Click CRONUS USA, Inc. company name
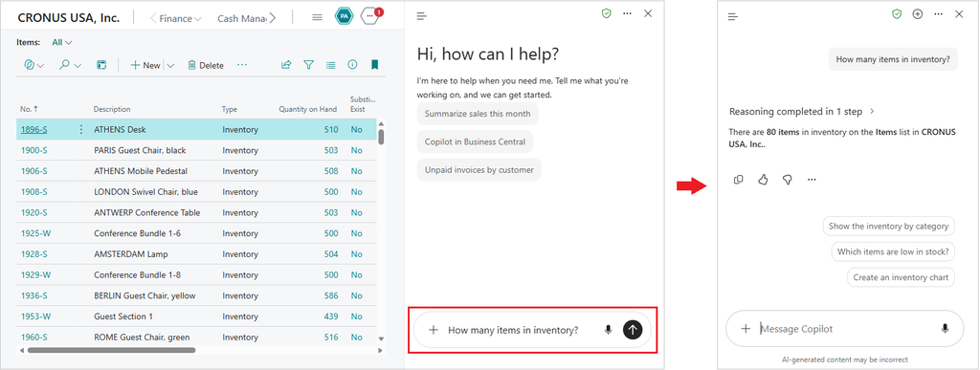Image resolution: width=980 pixels, height=370 pixels. [x=68, y=18]
